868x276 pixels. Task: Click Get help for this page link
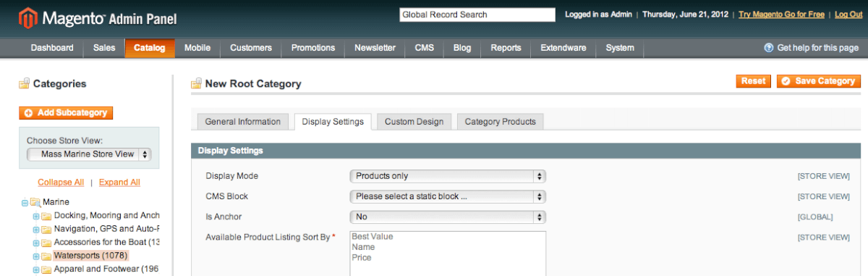pos(817,48)
